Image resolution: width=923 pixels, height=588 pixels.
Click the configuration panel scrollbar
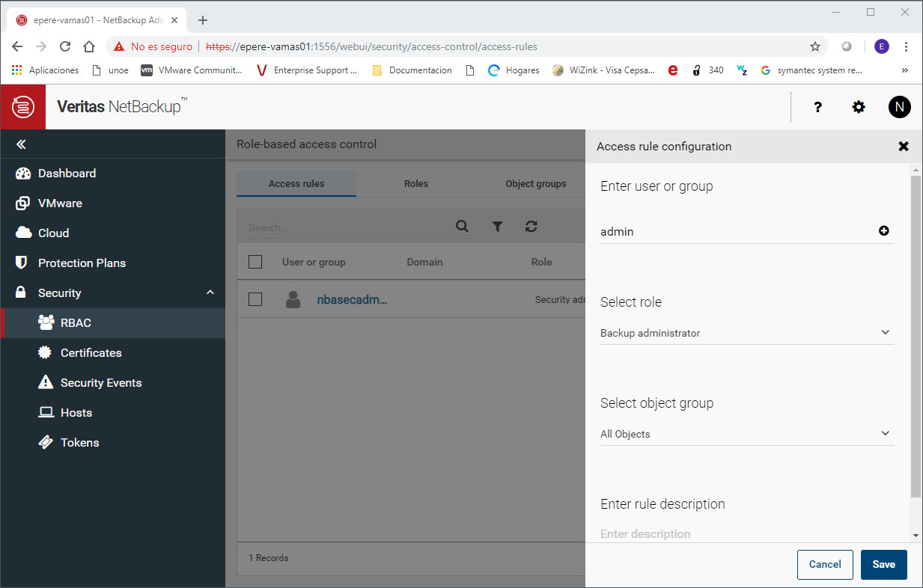tap(916, 337)
